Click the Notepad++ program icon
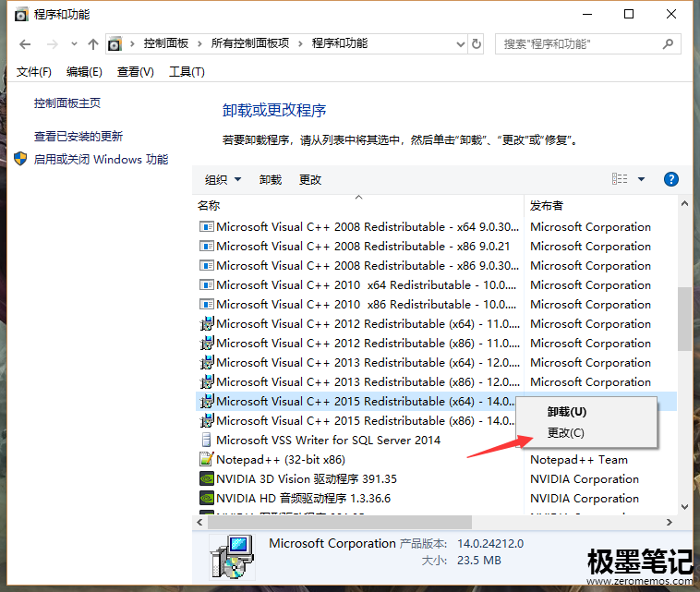This screenshot has width=700, height=592. pos(207,459)
